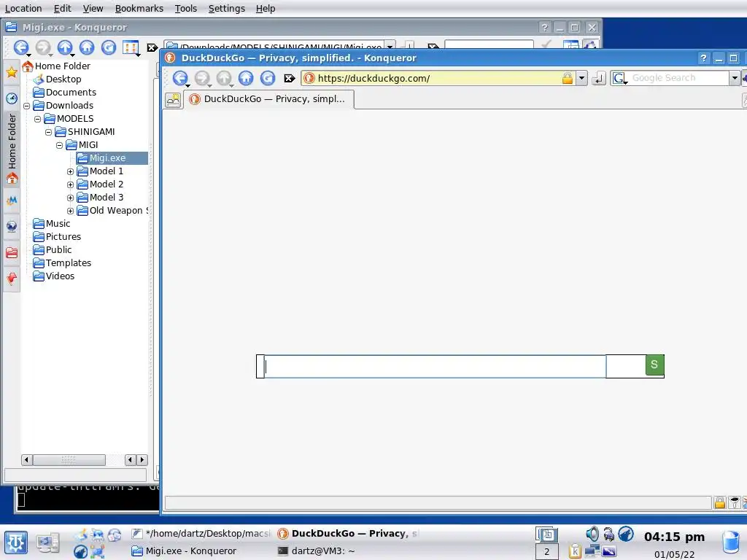Reload the DuckDuckGo page
Image resolution: width=747 pixels, height=560 pixels.
[x=268, y=78]
